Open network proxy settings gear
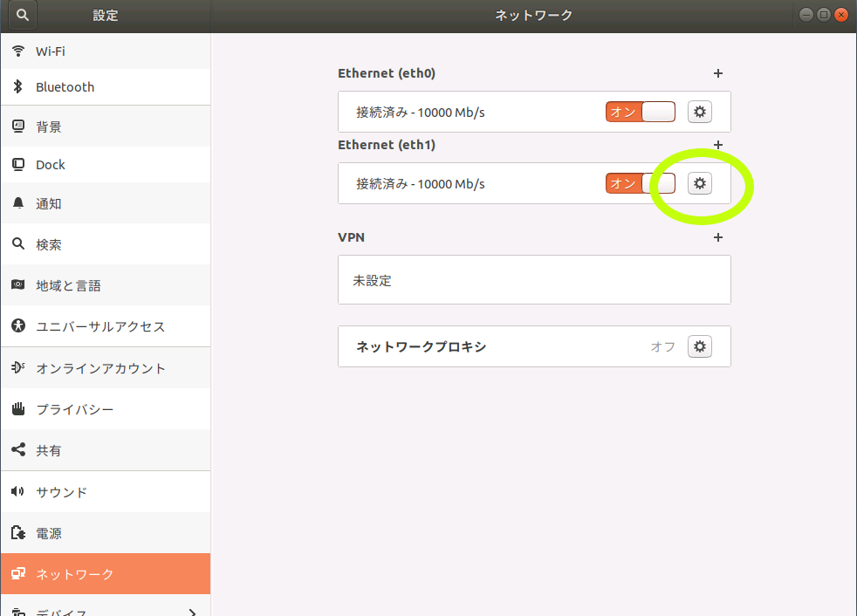The image size is (857, 616). (700, 346)
